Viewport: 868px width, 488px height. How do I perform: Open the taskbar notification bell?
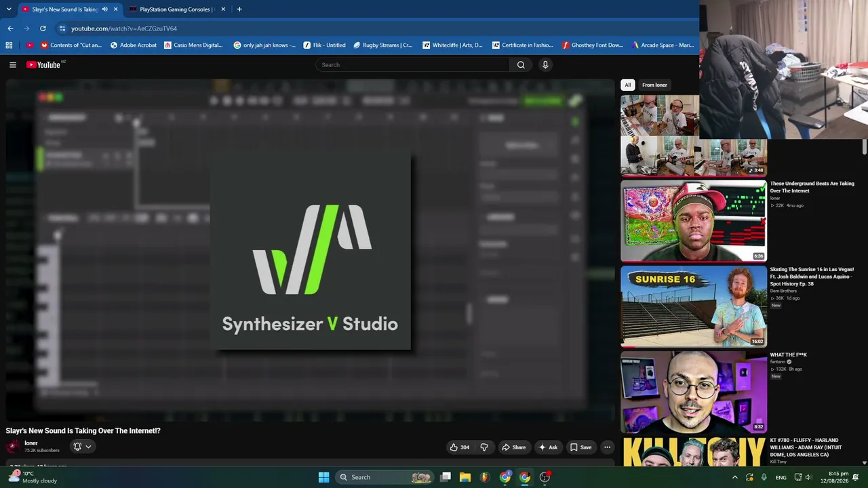pyautogui.click(x=855, y=477)
